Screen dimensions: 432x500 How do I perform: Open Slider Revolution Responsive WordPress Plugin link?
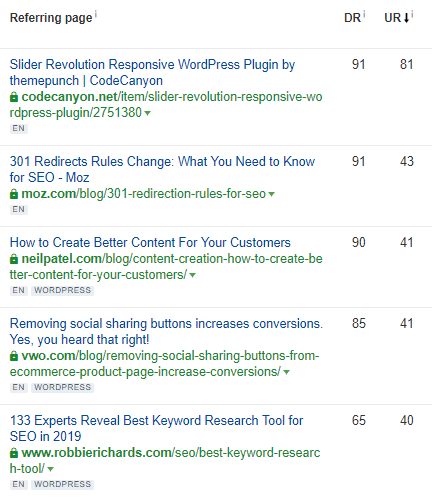point(152,72)
